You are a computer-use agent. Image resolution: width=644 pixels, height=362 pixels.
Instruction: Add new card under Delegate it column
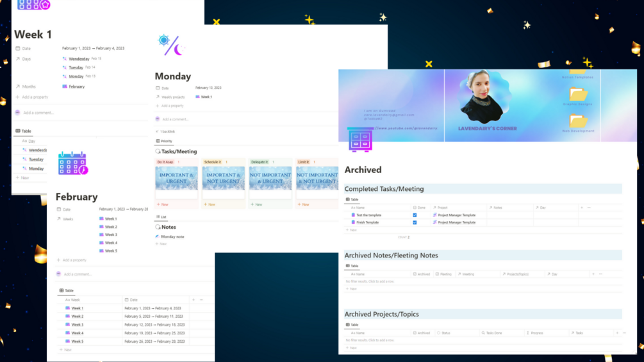[256, 204]
